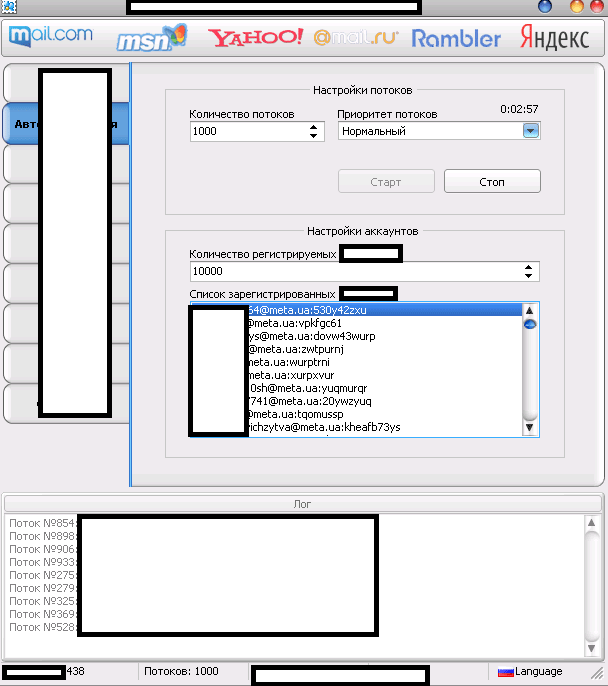The height and width of the screenshot is (686, 608).
Task: Open the Language selector in status bar
Action: point(530,671)
